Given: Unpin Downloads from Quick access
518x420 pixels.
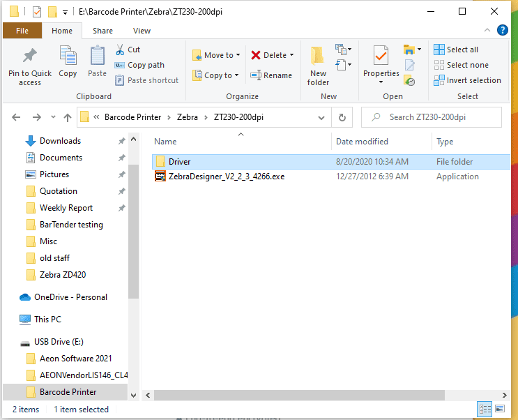Looking at the screenshot, I should click(121, 141).
